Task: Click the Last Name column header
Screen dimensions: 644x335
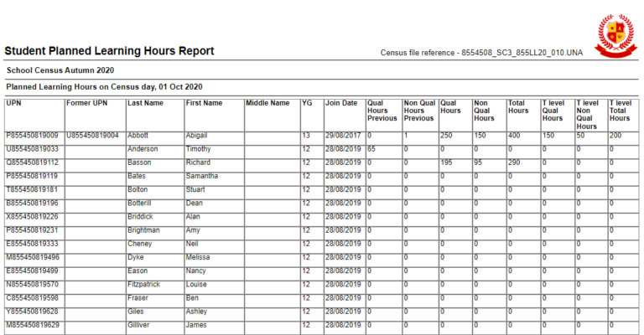Action: pos(145,104)
